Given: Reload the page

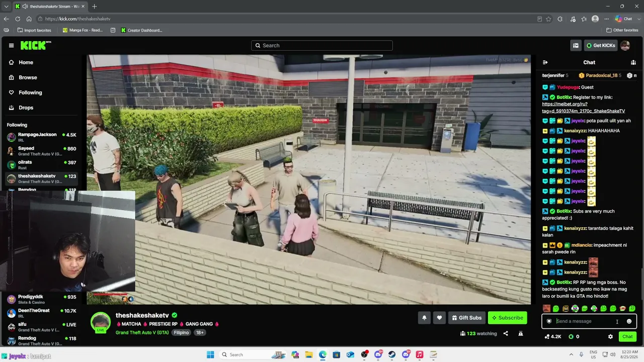Looking at the screenshot, I should (18, 19).
